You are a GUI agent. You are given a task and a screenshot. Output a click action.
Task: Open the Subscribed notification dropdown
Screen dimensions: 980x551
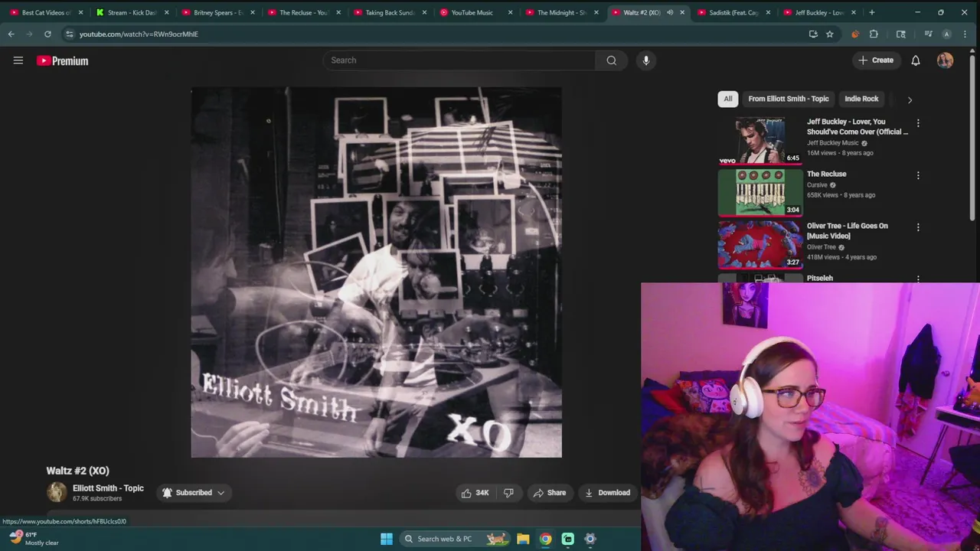(194, 493)
